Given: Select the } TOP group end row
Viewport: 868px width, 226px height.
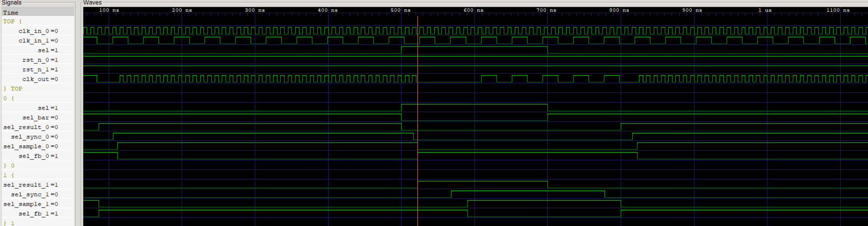Looking at the screenshot, I should (13, 89).
